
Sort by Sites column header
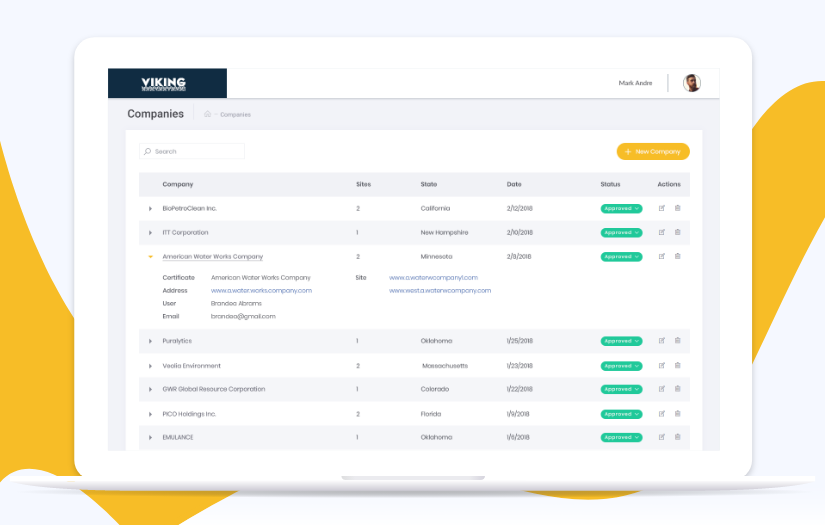[364, 184]
